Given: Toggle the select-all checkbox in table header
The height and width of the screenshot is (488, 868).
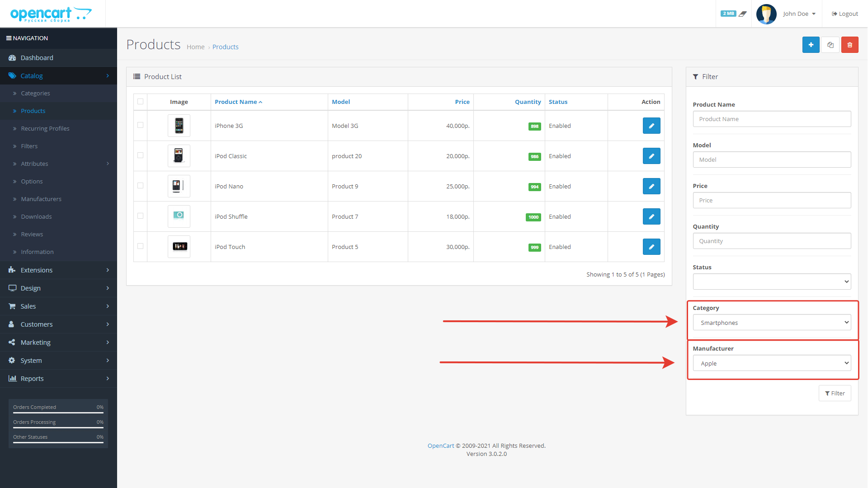Looking at the screenshot, I should pyautogui.click(x=140, y=102).
